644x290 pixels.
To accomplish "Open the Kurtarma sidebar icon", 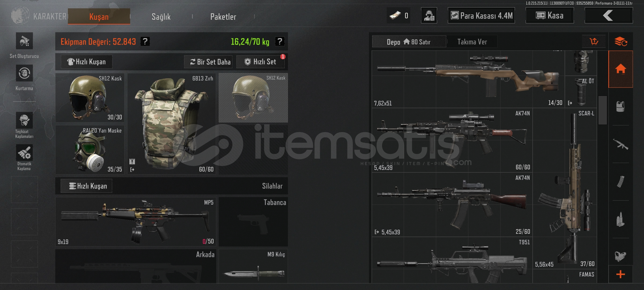I will click(24, 73).
